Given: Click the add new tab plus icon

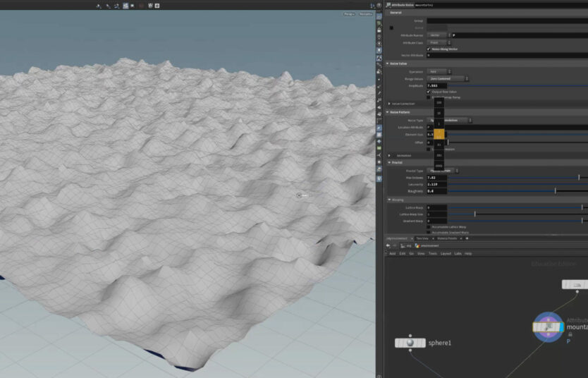Looking at the screenshot, I should 467,238.
